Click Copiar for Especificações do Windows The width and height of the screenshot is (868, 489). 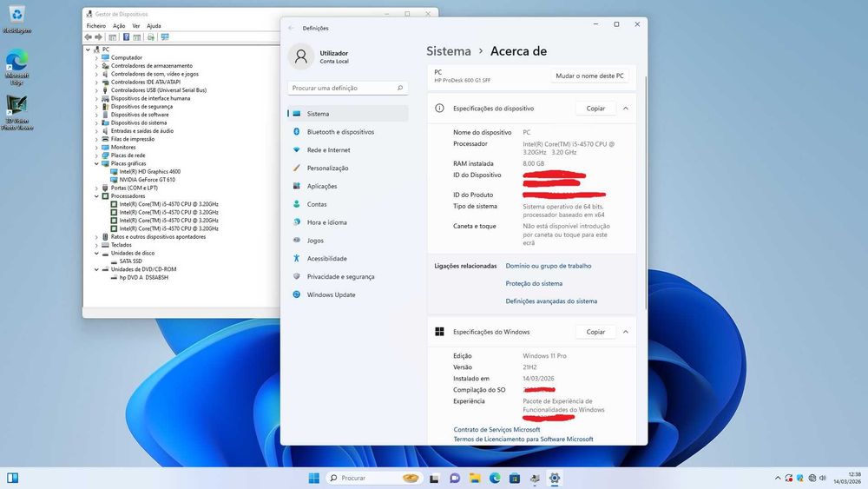click(x=595, y=332)
